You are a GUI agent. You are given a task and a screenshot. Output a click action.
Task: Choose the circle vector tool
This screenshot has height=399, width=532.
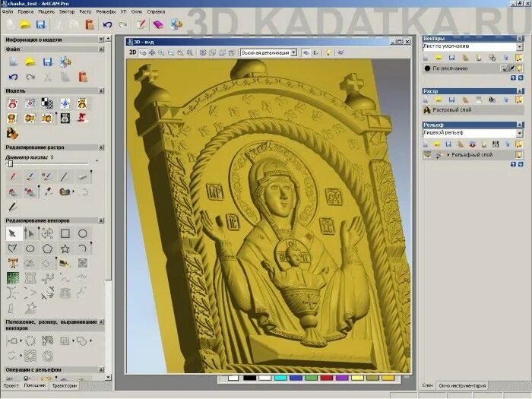(x=82, y=234)
